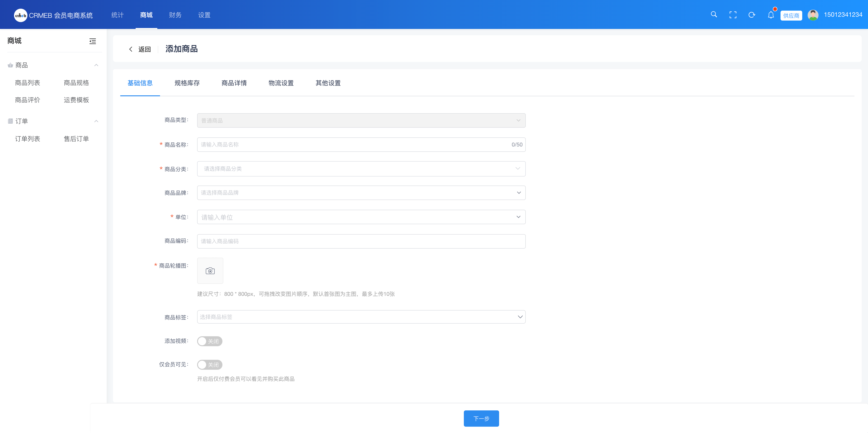The image size is (868, 433).
Task: Switch to the 规格库存 tab
Action: (187, 83)
